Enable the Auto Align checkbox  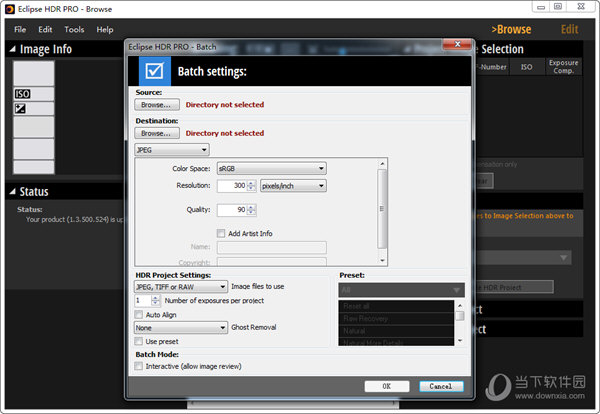[139, 315]
